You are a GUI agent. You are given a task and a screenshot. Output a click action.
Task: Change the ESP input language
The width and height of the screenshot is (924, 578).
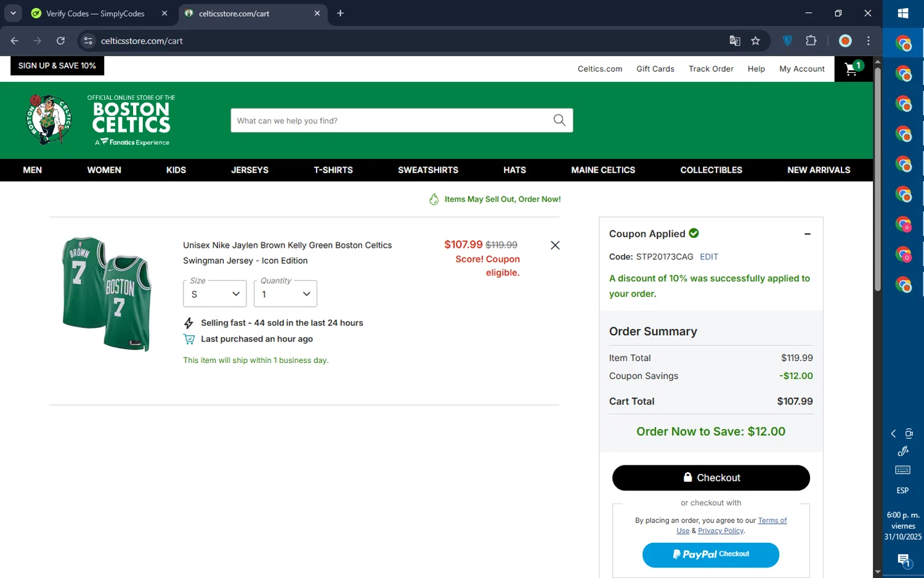pyautogui.click(x=902, y=490)
